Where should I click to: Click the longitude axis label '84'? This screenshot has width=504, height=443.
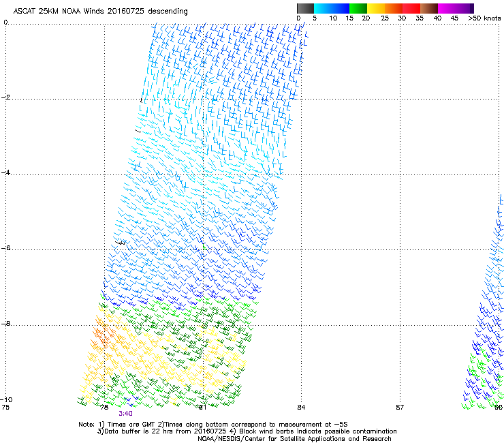[301, 408]
